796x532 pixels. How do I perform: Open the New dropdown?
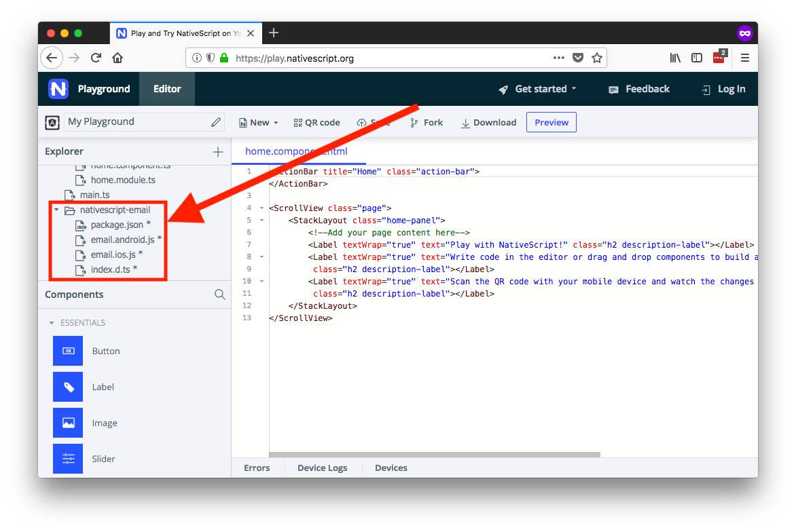tap(258, 122)
